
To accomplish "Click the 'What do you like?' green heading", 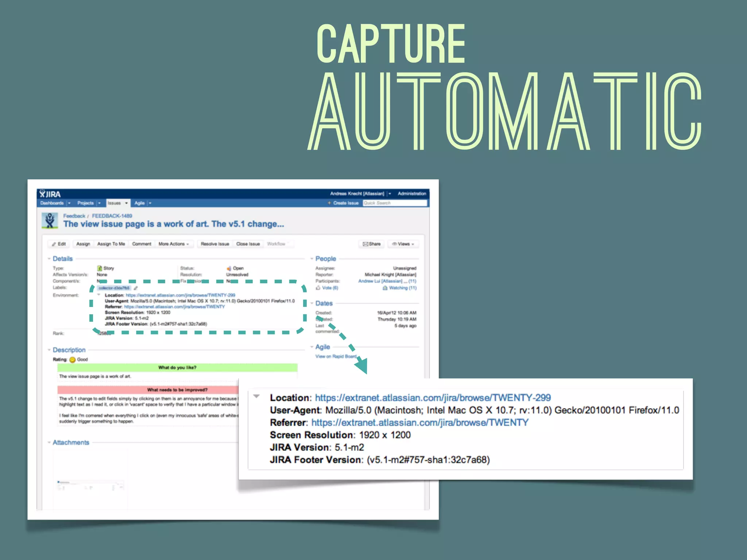I will (x=177, y=367).
